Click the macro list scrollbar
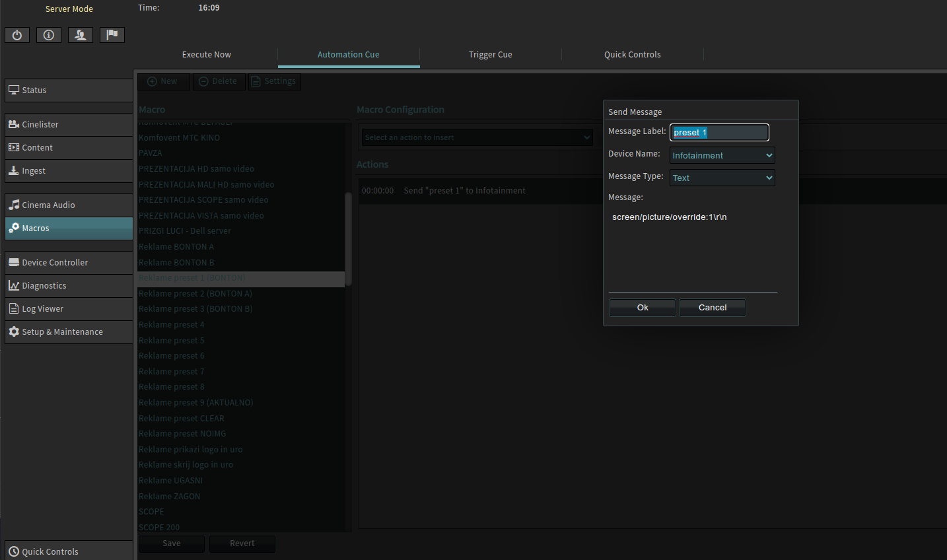 (x=348, y=239)
